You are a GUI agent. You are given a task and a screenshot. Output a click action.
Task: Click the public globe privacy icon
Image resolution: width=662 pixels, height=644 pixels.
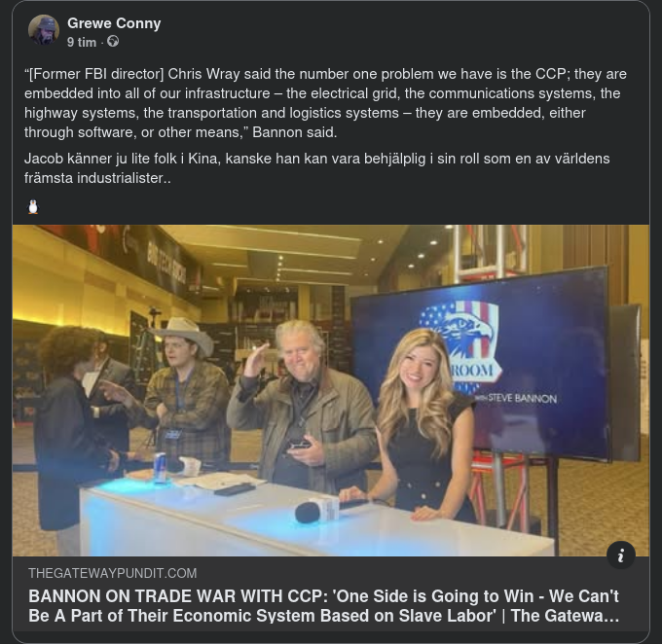coord(113,42)
